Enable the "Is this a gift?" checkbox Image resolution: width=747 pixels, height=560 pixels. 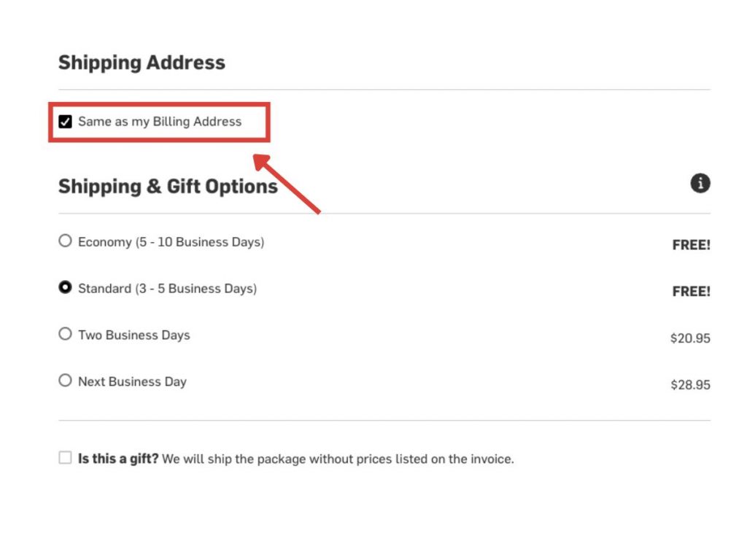66,458
